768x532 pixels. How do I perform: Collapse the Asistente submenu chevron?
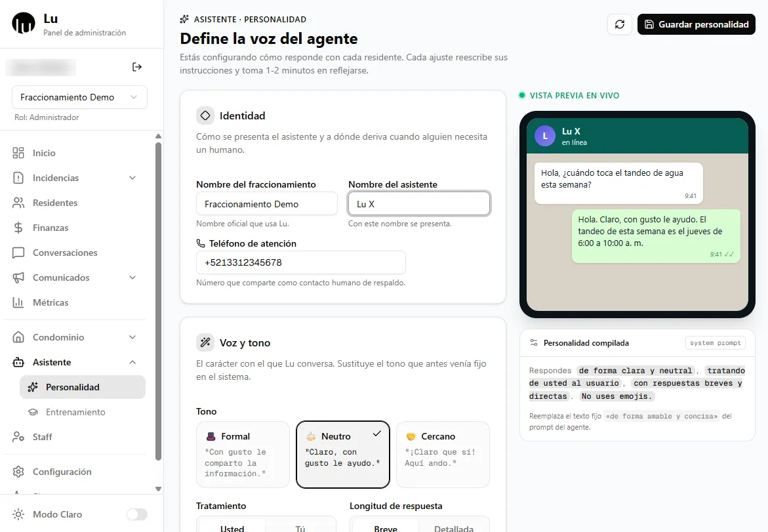[x=132, y=363]
